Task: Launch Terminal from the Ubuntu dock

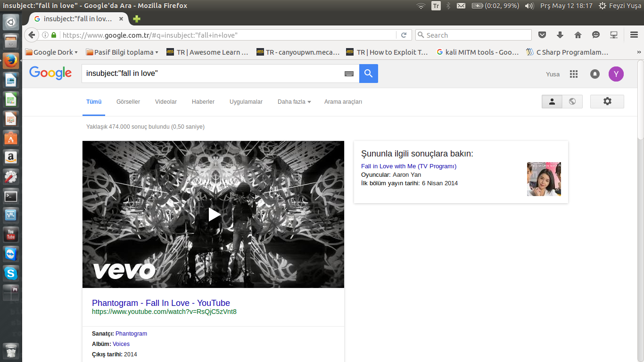Action: tap(11, 196)
